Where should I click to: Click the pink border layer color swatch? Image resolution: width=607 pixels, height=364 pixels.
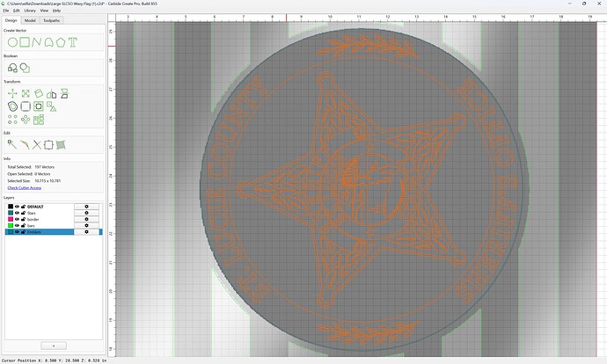11,219
